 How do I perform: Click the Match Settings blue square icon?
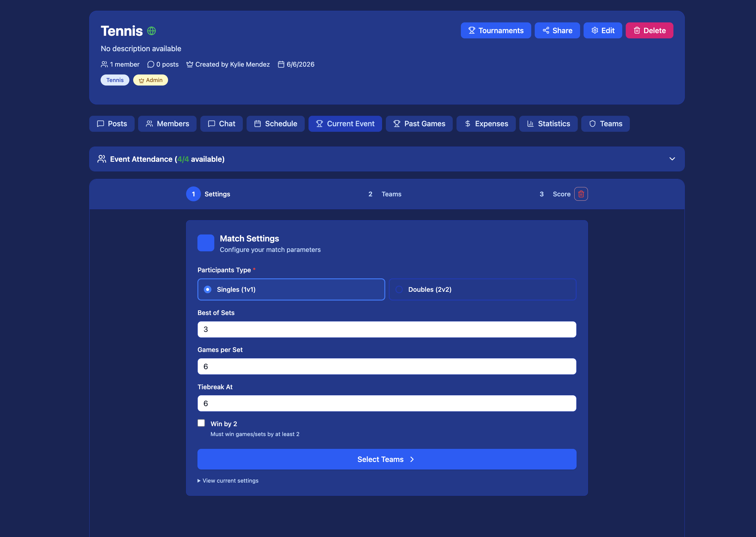click(206, 243)
